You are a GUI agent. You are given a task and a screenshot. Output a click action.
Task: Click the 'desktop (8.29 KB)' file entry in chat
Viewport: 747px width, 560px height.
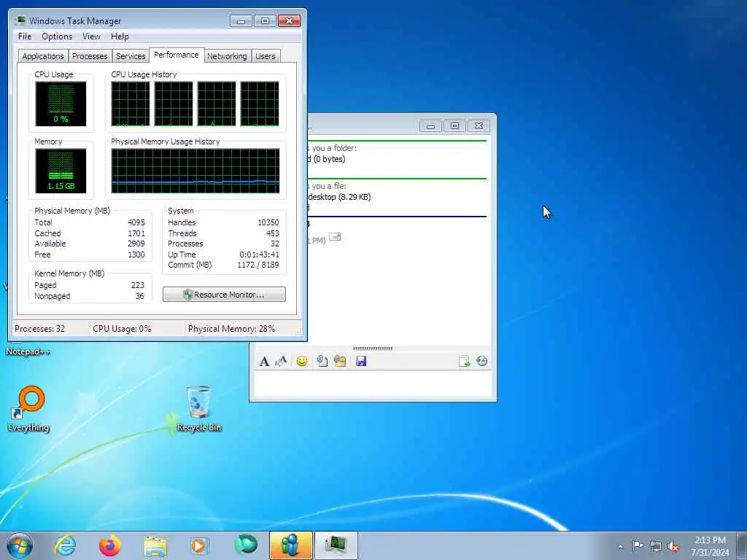[x=339, y=197]
